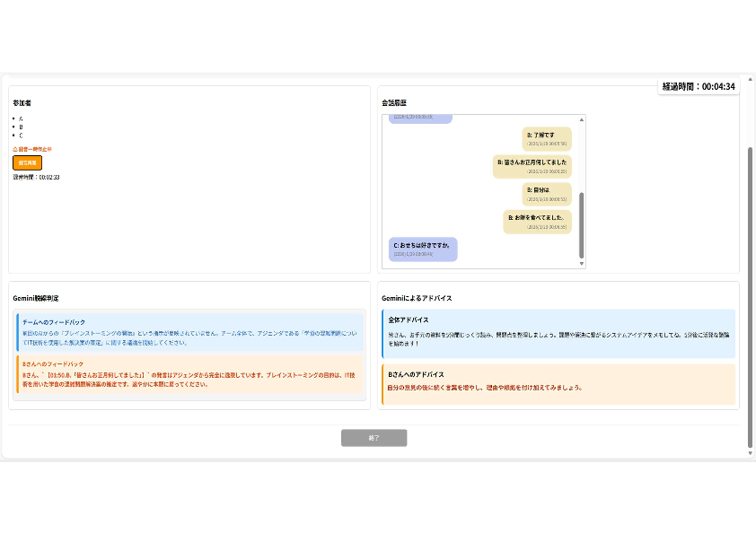Select the message 'B: 皆さんお正月何してました'
The width and height of the screenshot is (756, 534).
tap(532, 166)
